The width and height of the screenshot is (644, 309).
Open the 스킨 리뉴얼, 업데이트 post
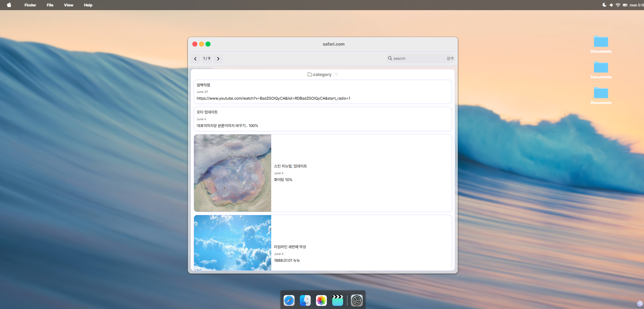click(290, 166)
